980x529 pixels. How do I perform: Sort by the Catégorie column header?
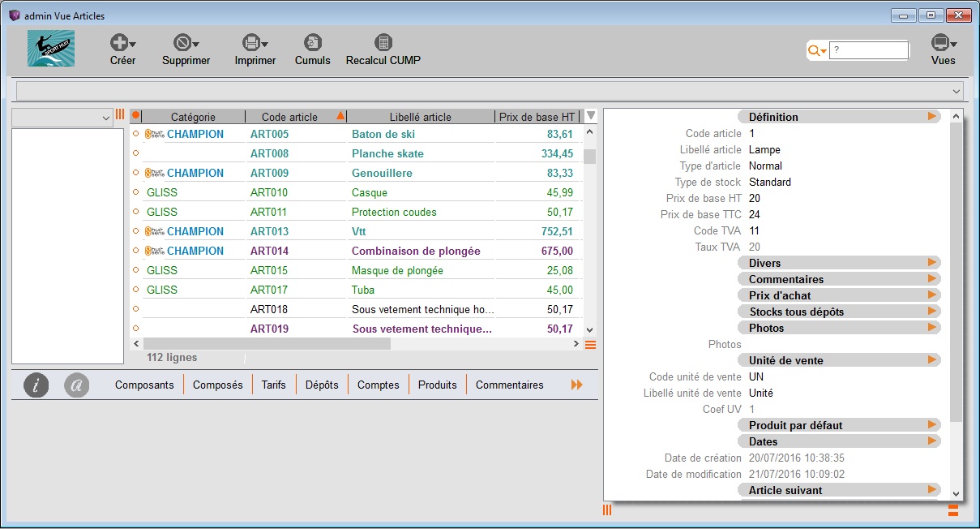point(194,117)
